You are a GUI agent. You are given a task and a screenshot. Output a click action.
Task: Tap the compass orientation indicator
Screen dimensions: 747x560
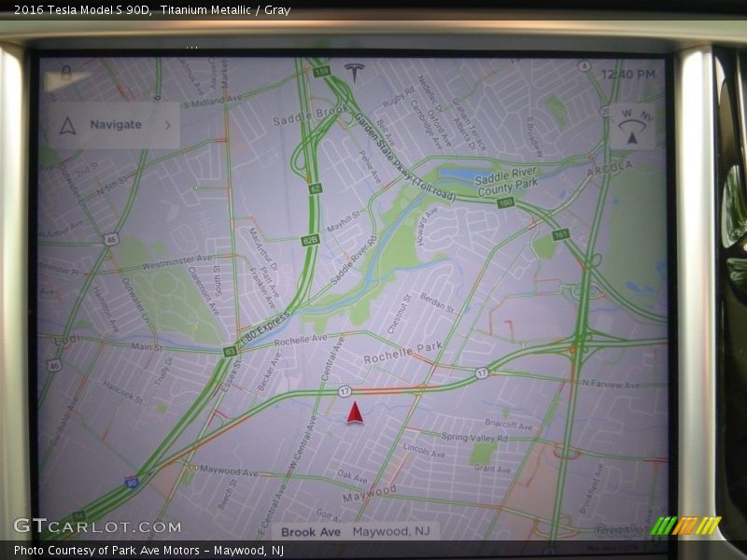click(631, 126)
